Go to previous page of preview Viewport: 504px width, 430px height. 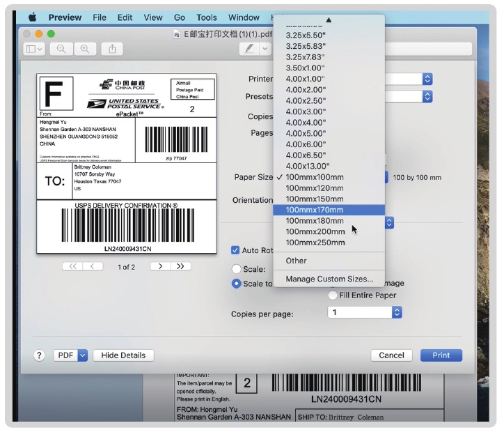tap(93, 266)
